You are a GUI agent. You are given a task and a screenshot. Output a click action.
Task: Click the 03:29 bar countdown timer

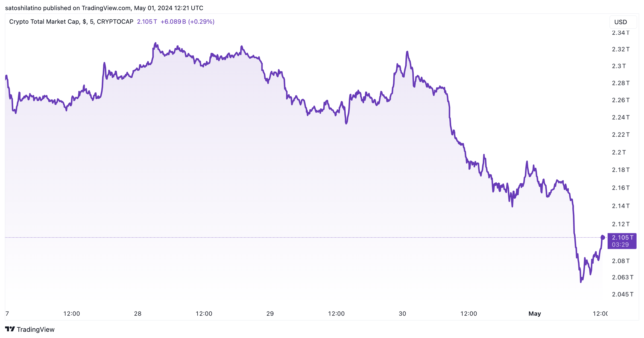620,245
